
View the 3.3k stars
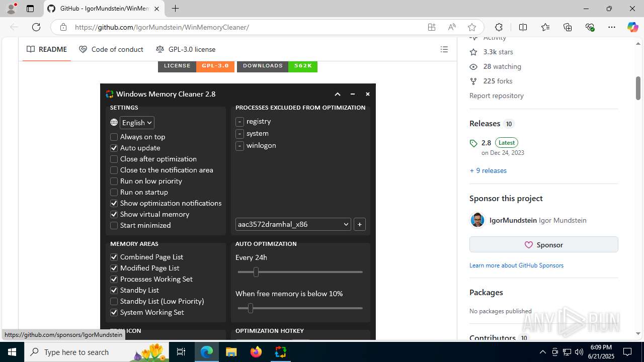pyautogui.click(x=491, y=52)
